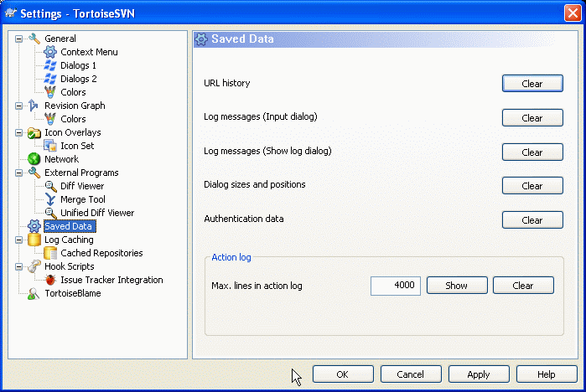Collapse the Icon Overlays tree node

[18, 132]
